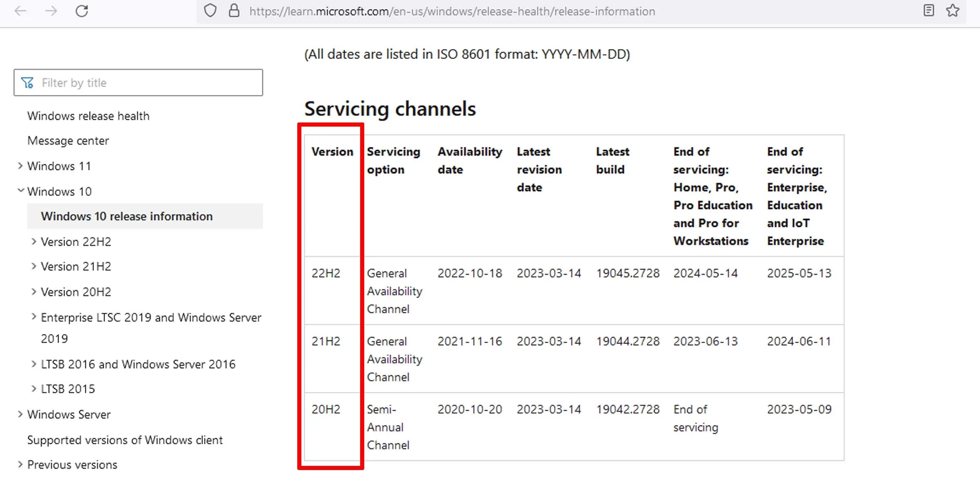Select Windows 10 release information

(x=127, y=216)
